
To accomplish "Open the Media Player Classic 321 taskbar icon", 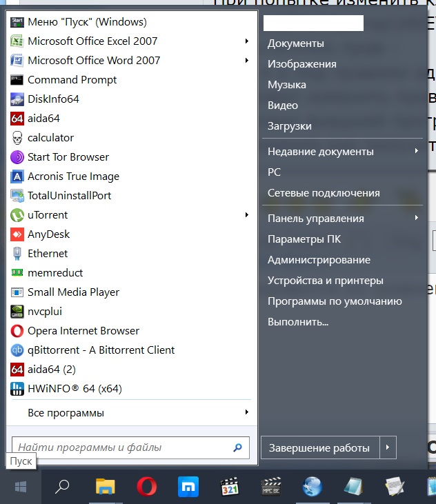I will tap(230, 486).
